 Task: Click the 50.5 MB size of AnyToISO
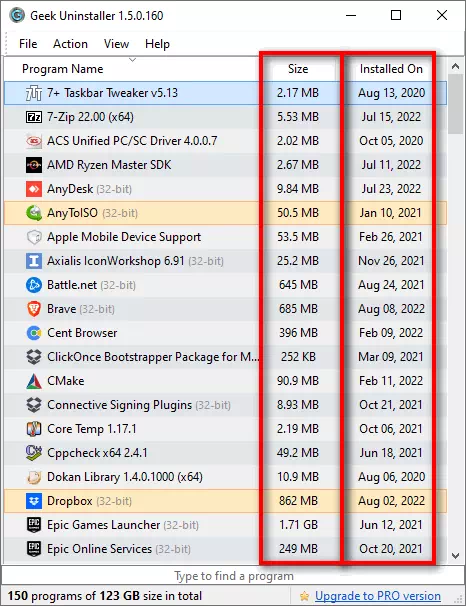pos(298,213)
